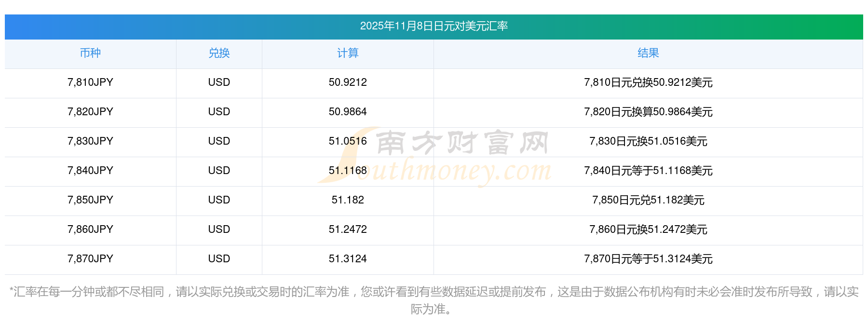
Task: Select the 7,870JPY cell
Action: click(90, 259)
